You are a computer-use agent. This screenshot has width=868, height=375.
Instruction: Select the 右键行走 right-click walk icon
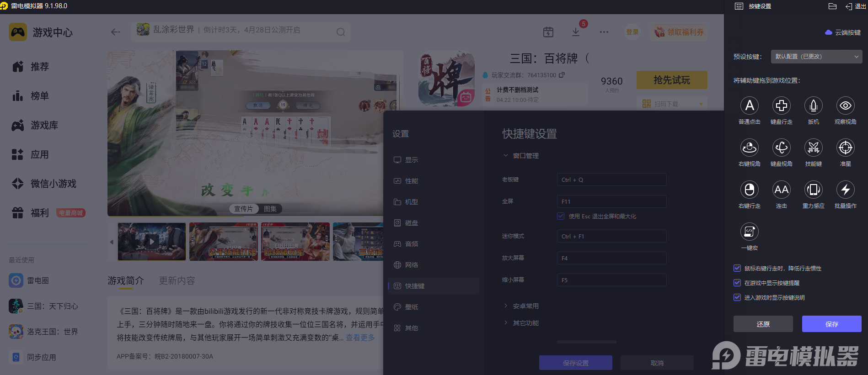coord(749,190)
